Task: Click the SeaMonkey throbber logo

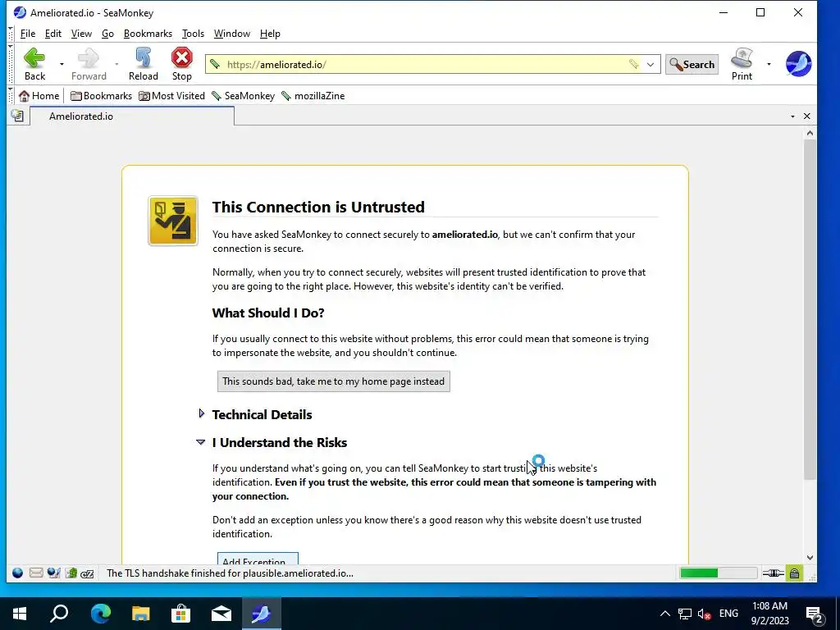Action: [798, 64]
